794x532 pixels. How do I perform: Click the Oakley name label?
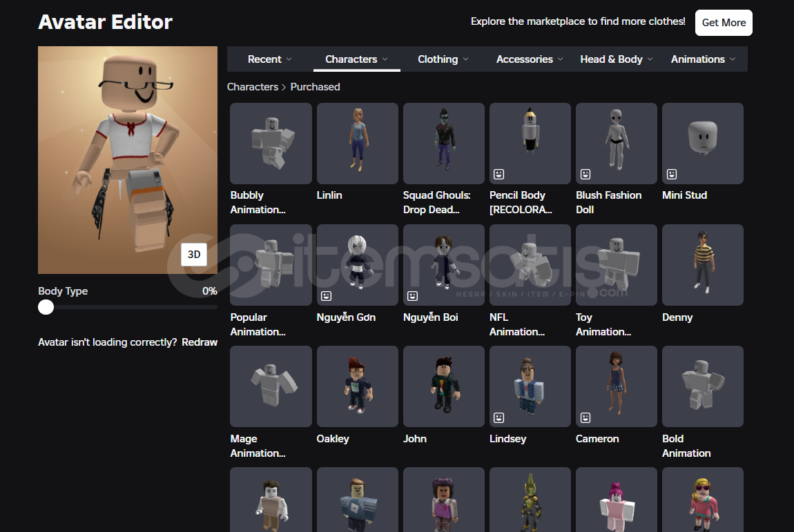(333, 439)
